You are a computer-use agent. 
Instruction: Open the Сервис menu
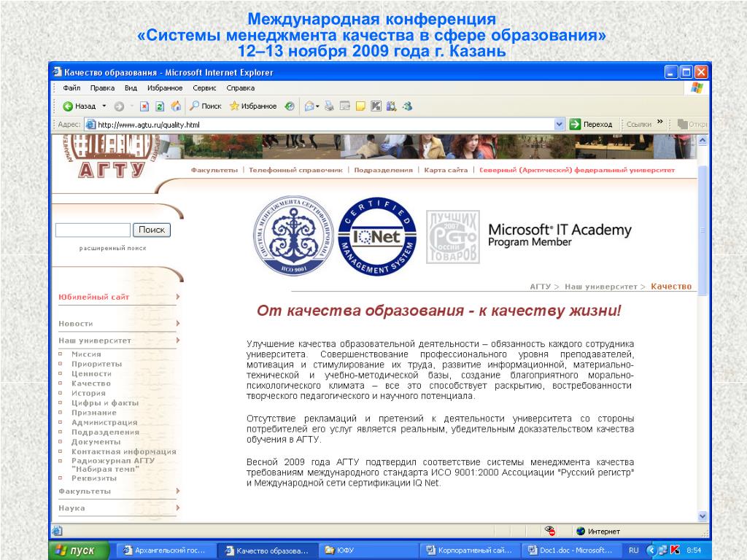204,88
